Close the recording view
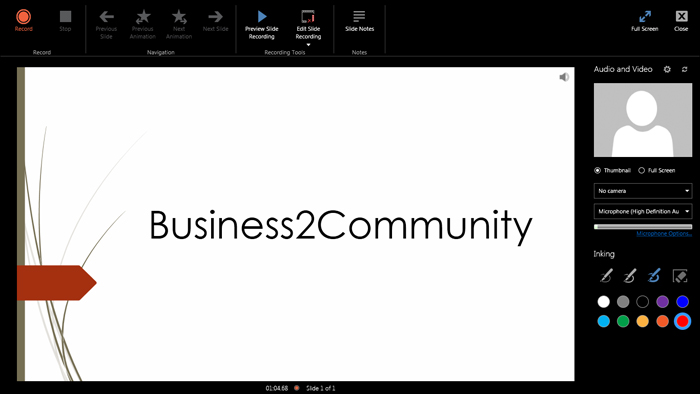The image size is (700, 394). coord(681,21)
